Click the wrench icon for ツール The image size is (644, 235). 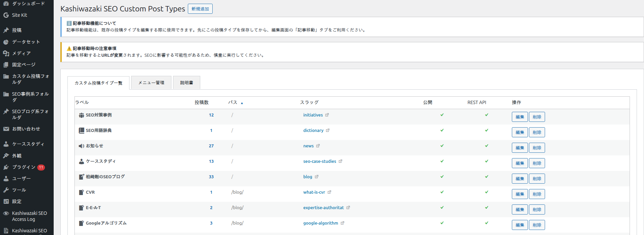click(6, 190)
